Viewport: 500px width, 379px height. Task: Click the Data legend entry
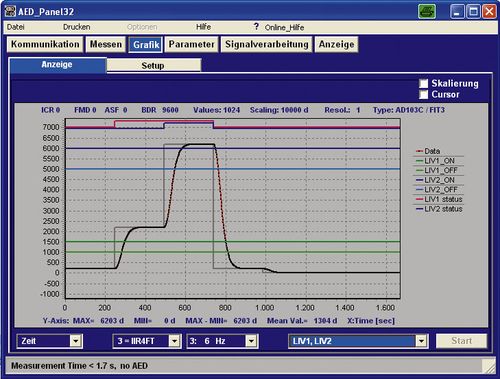pyautogui.click(x=428, y=151)
